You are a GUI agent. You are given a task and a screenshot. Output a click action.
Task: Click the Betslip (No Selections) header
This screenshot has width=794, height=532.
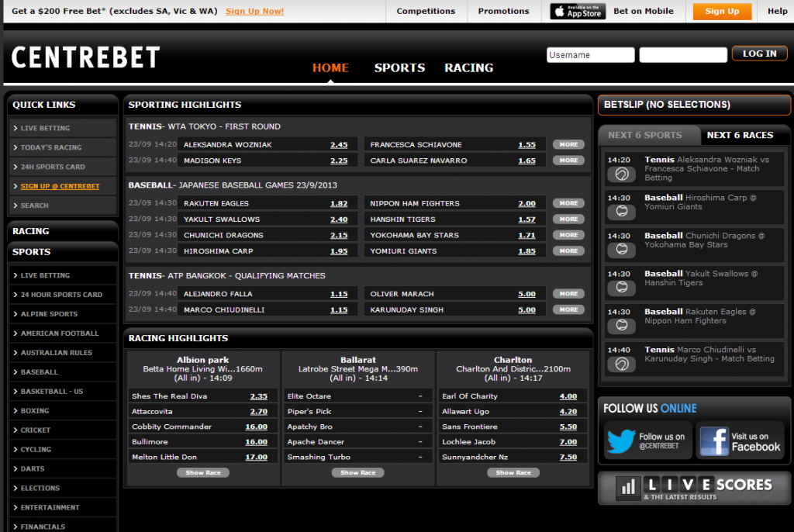694,105
